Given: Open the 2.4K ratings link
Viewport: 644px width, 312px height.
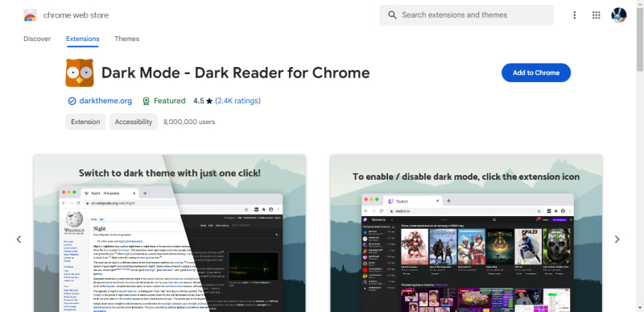Looking at the screenshot, I should click(x=237, y=101).
